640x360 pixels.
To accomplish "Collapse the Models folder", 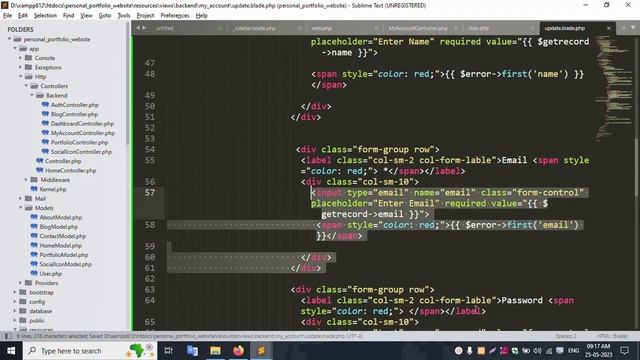I will (21, 208).
